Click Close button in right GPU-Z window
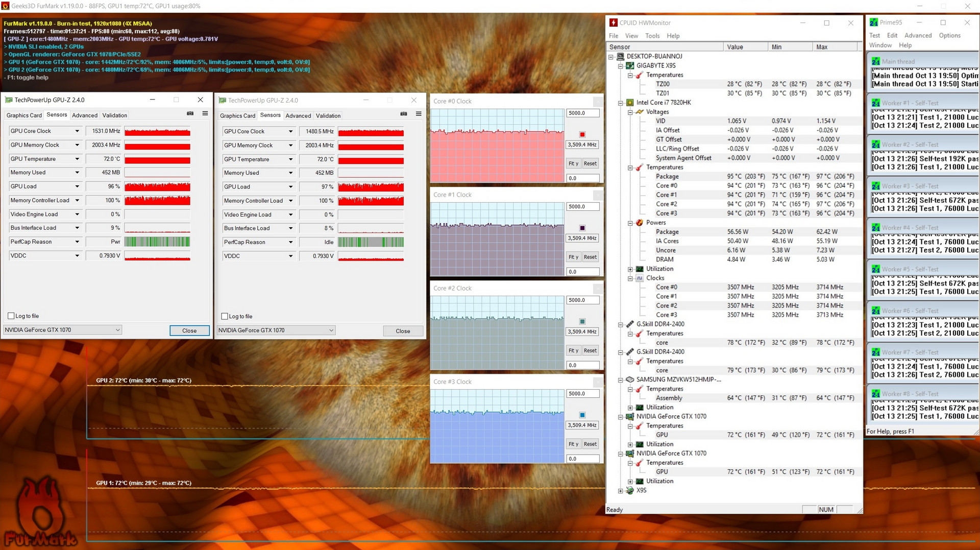 point(403,331)
